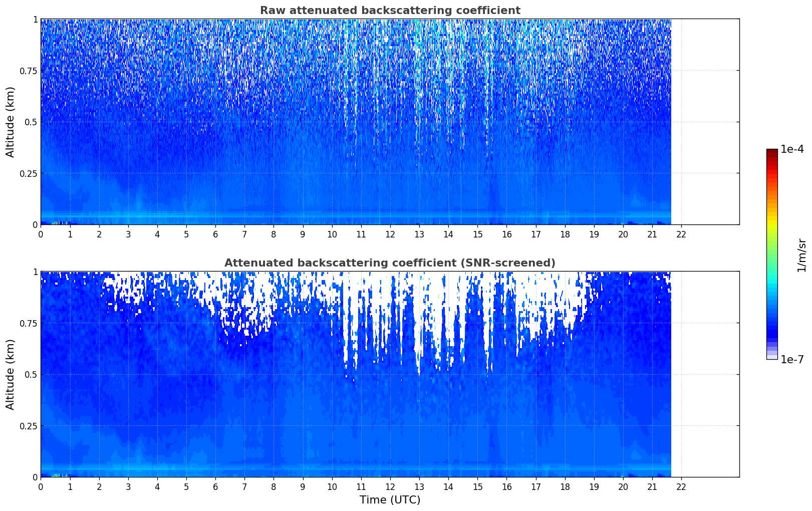Click hour '22' tick below raw plot
This screenshot has height=511, width=812.
pos(681,234)
